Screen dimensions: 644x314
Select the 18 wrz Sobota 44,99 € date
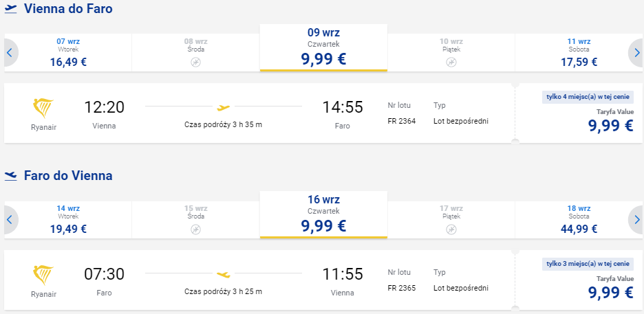click(x=579, y=220)
